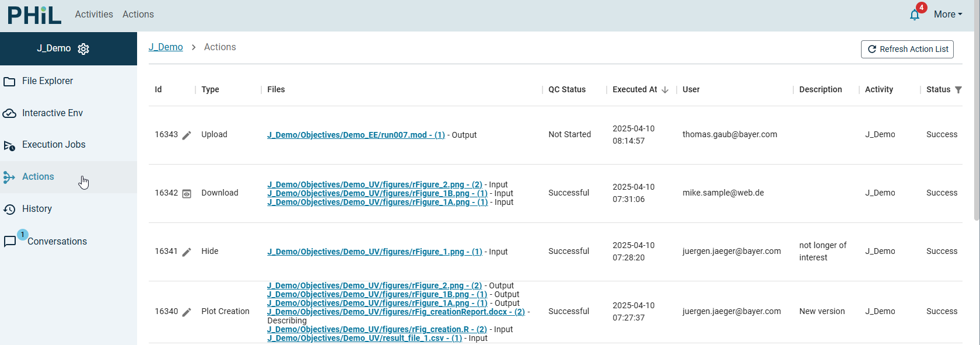Expand the More dropdown menu
This screenshot has height=345, width=980.
pyautogui.click(x=947, y=15)
